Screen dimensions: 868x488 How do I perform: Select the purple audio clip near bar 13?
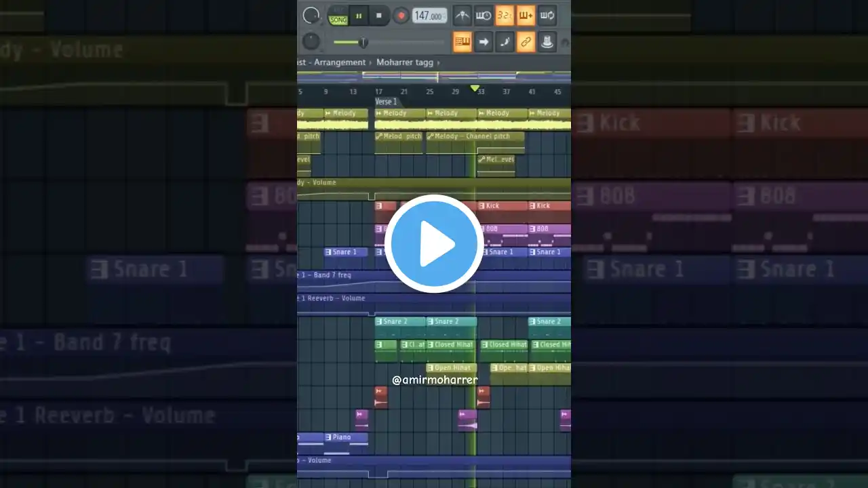tap(362, 420)
